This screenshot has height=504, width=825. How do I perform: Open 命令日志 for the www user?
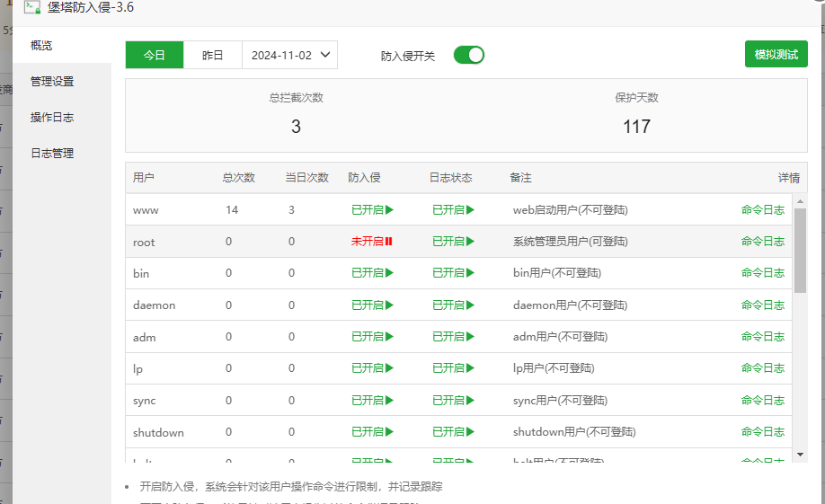762,210
